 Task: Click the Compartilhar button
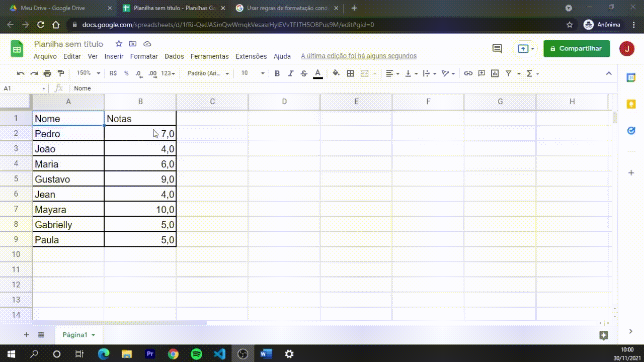coord(577,49)
